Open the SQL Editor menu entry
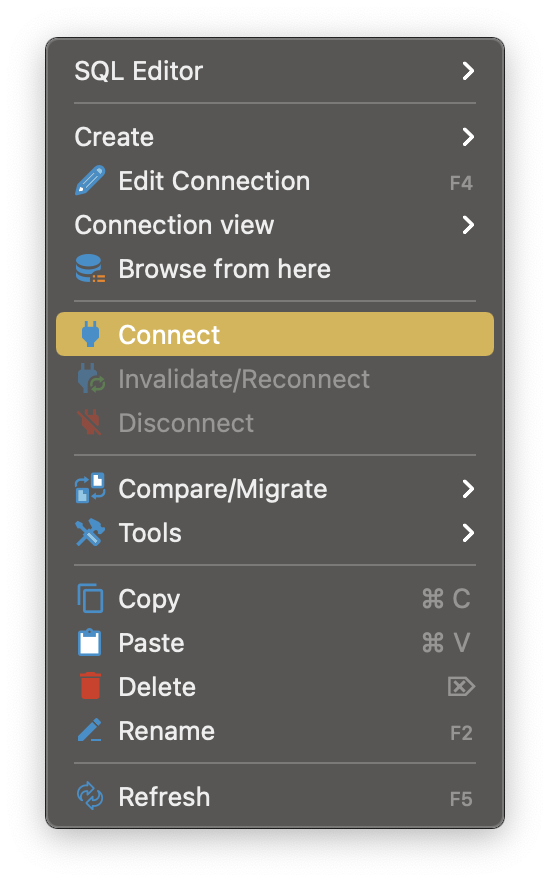The width and height of the screenshot is (550, 882). click(275, 71)
